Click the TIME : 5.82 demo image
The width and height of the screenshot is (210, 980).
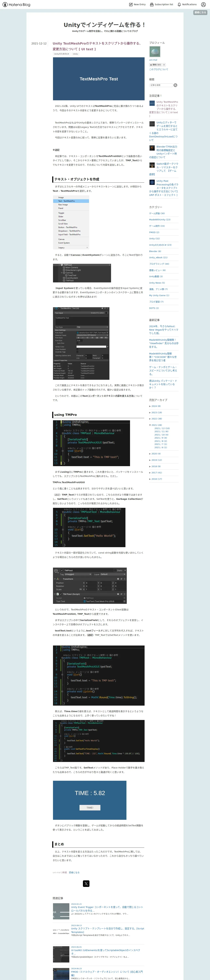click(90, 800)
